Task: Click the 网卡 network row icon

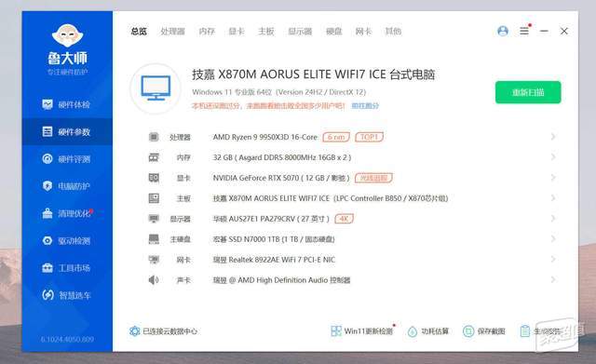Action: 154,260
